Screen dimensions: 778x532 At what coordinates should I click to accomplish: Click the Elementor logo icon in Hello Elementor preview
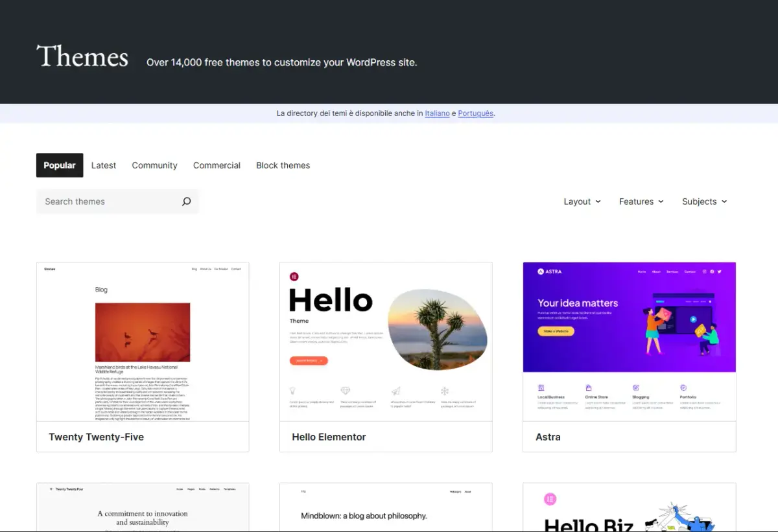294,276
